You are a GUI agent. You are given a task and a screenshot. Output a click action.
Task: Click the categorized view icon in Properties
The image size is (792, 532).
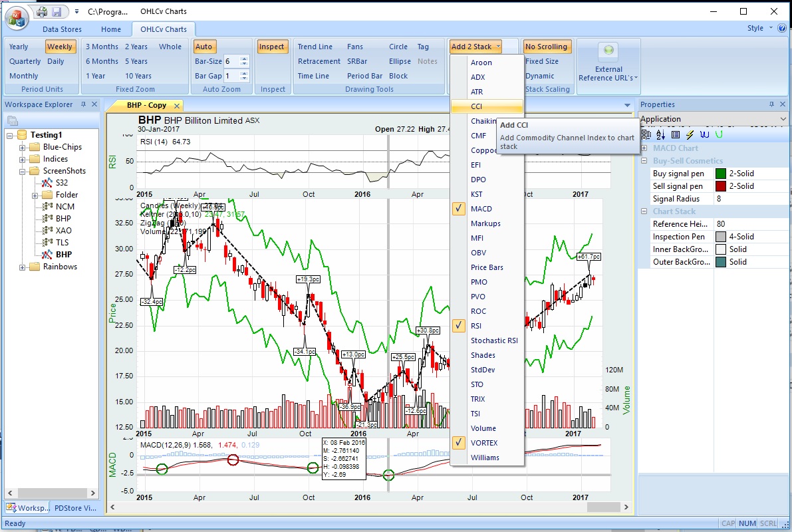point(646,134)
